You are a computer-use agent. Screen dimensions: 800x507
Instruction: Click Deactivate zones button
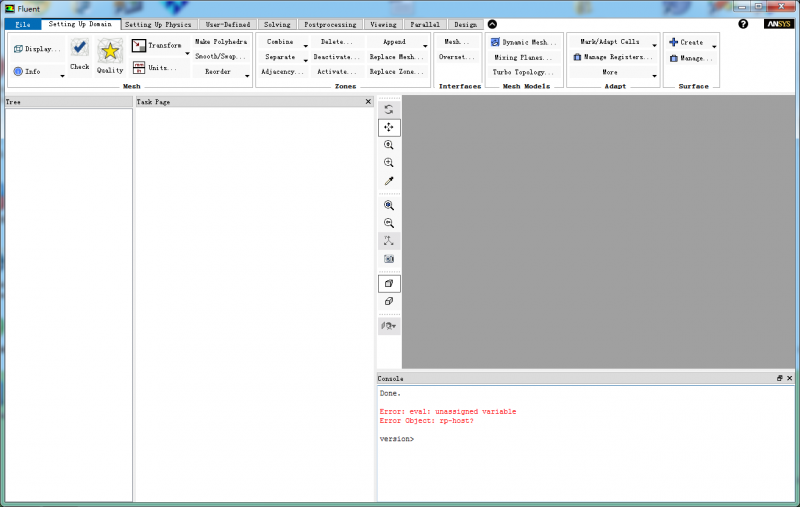point(337,57)
